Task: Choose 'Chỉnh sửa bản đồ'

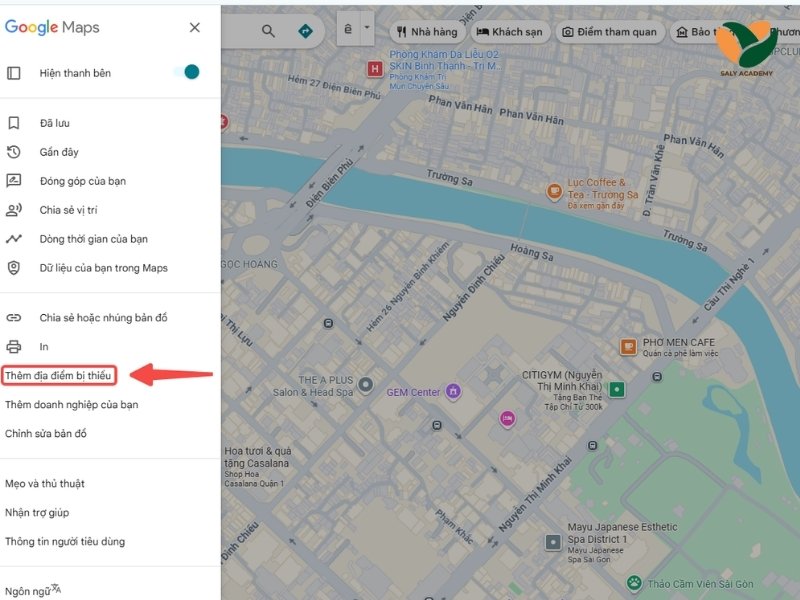Action: click(46, 434)
